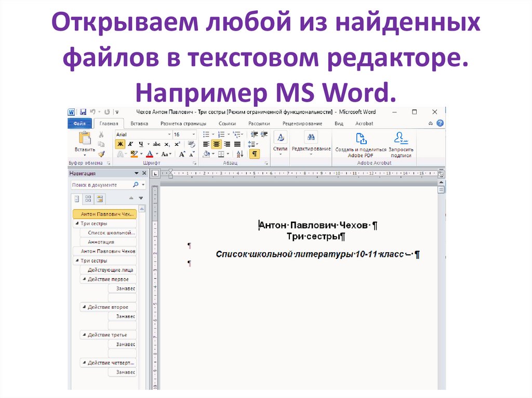Minimize the ribbon with caret button
The image size is (532, 398).
point(431,123)
